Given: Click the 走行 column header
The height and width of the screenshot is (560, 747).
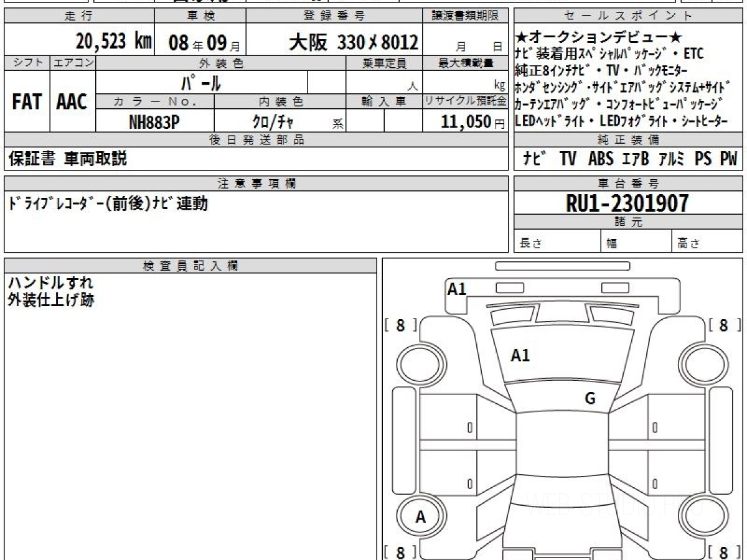Looking at the screenshot, I should (x=78, y=16).
